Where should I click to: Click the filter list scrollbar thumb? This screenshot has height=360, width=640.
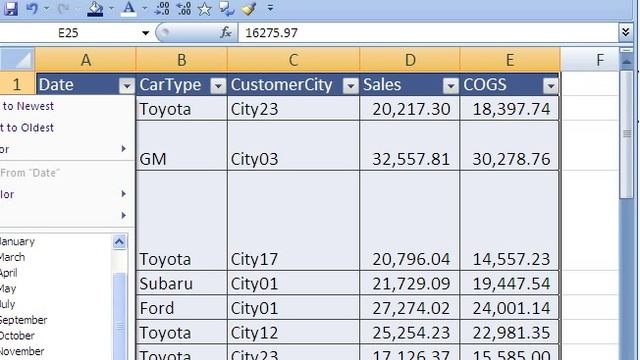point(120,316)
